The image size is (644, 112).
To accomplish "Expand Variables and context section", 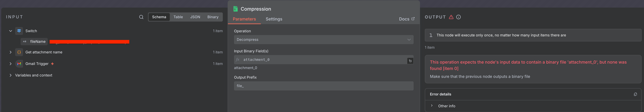I will pos(10,75).
